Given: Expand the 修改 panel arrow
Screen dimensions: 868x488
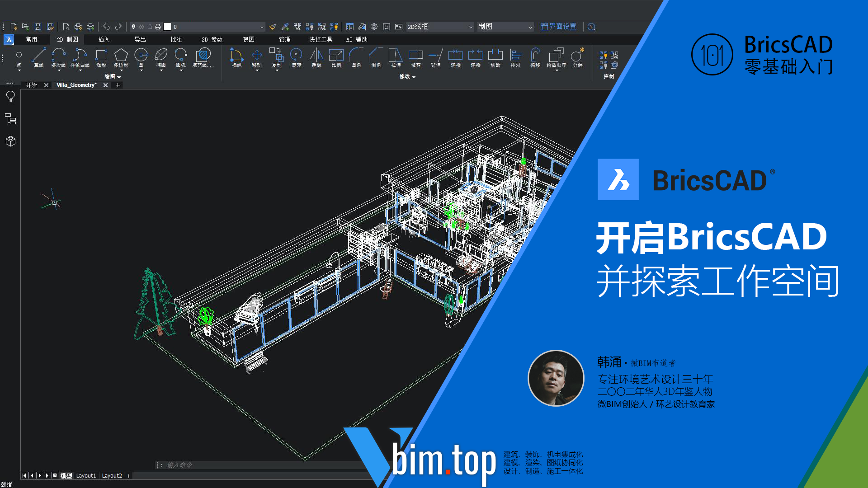Looking at the screenshot, I should tap(413, 77).
